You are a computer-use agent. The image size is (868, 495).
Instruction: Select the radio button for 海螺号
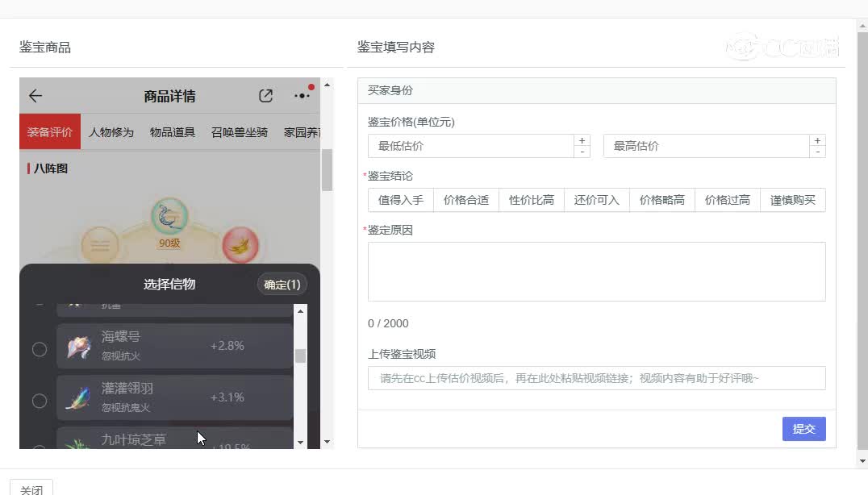[x=40, y=349]
